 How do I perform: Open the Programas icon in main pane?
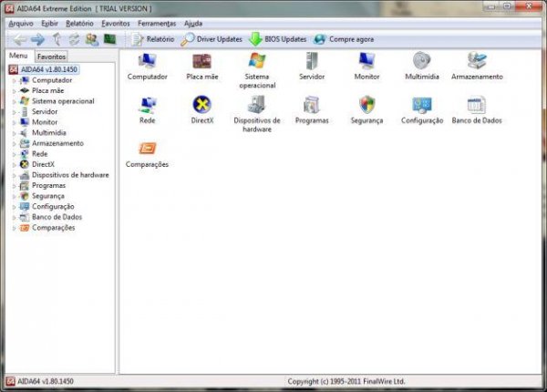312,106
